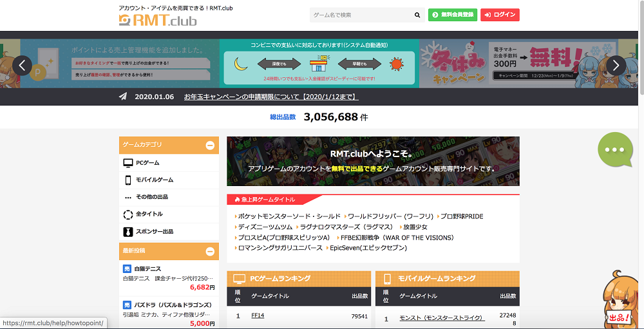Image resolution: width=644 pixels, height=329 pixels.
Task: Click the paper plane news icon
Action: pyautogui.click(x=123, y=97)
